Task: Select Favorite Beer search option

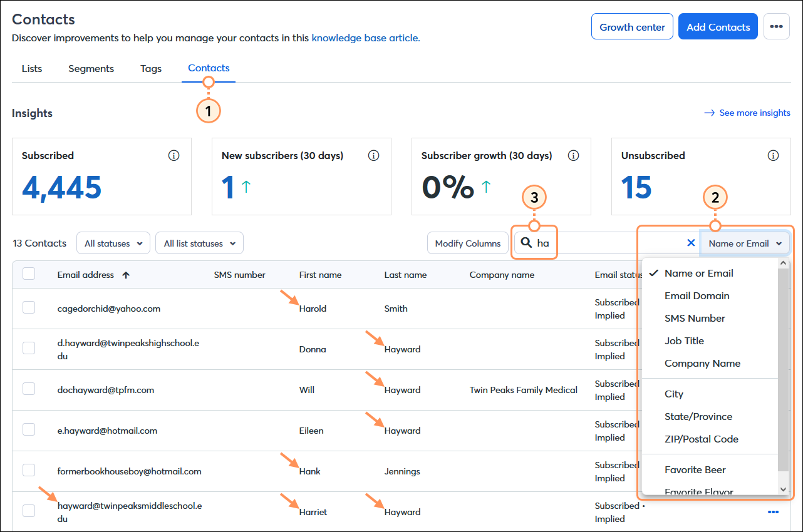Action: pos(710,469)
